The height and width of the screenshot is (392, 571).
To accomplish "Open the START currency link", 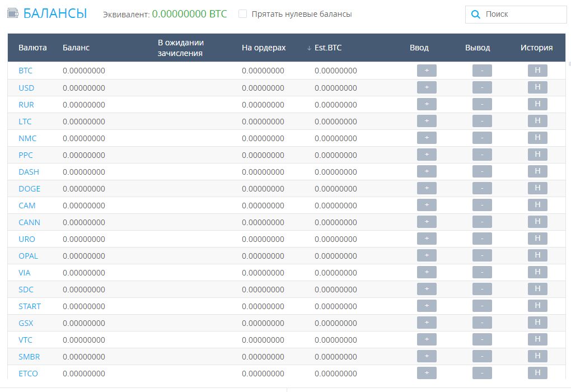I will click(x=30, y=306).
